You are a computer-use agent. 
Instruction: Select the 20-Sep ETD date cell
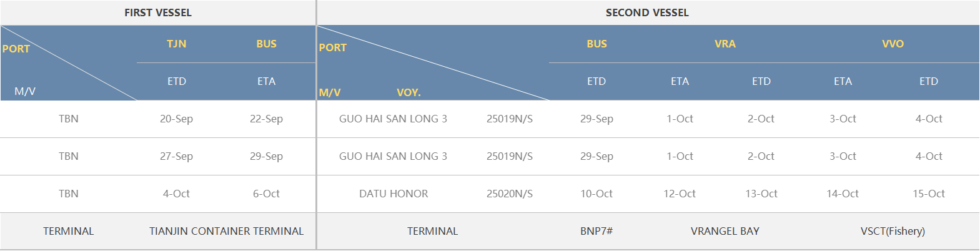[176, 119]
